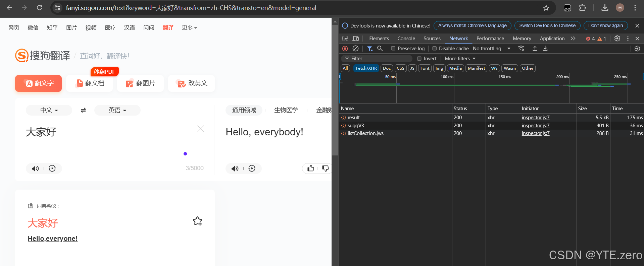Click the Hello,everyone! dictionary link

coord(53,239)
